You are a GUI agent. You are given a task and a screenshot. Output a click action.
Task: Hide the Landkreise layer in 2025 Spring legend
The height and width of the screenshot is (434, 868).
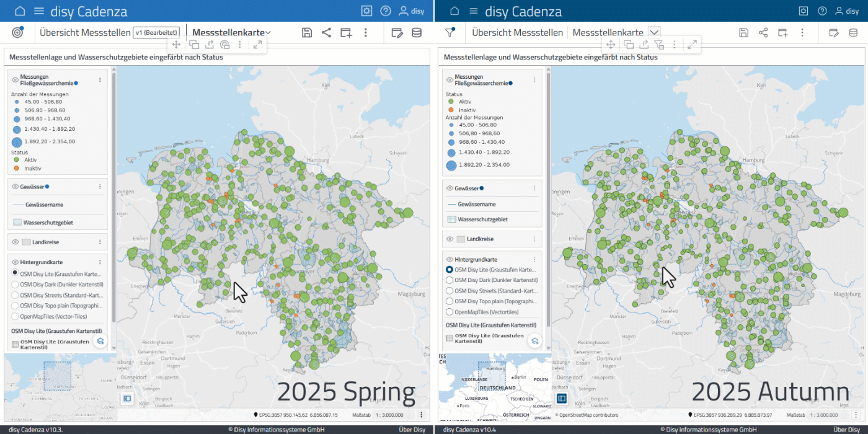(15, 242)
